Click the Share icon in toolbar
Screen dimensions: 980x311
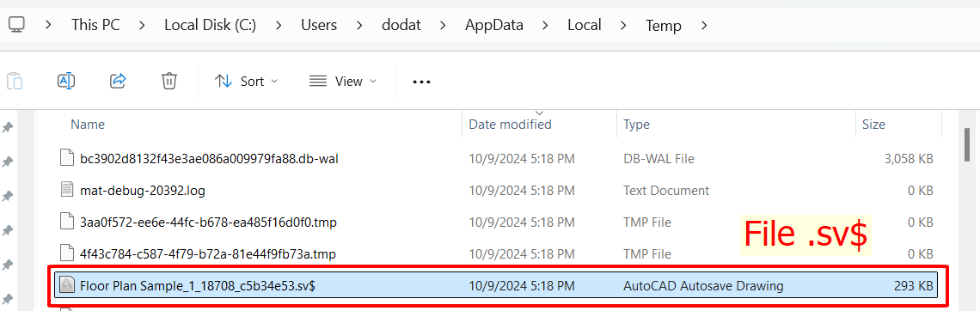pyautogui.click(x=118, y=81)
